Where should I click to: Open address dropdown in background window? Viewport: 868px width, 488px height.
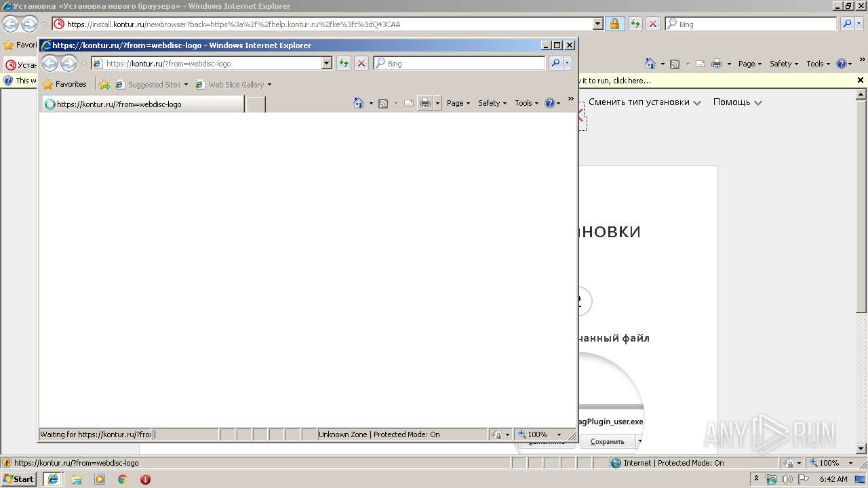point(597,24)
